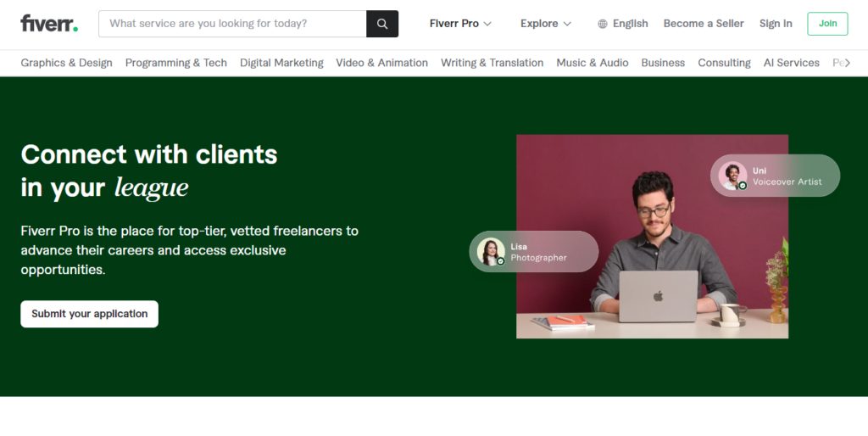Click Lisa's avatar in the Photographer badge
This screenshot has height=436, width=868.
[x=491, y=252]
